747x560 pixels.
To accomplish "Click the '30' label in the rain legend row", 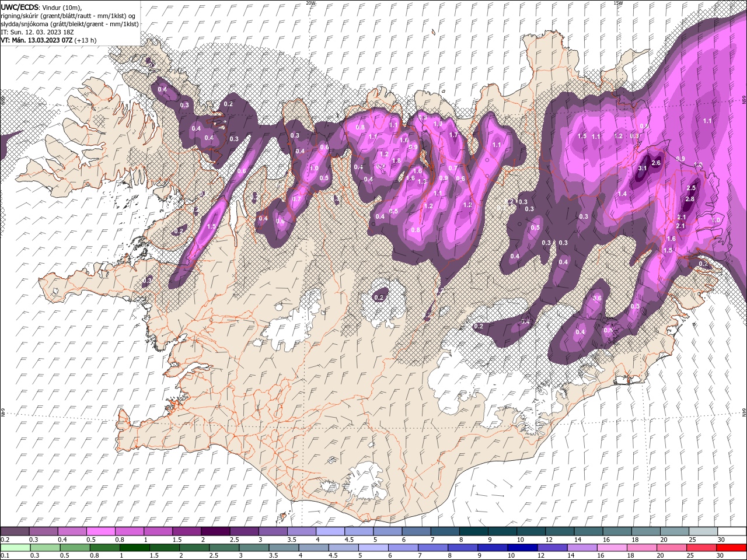I will [721, 555].
